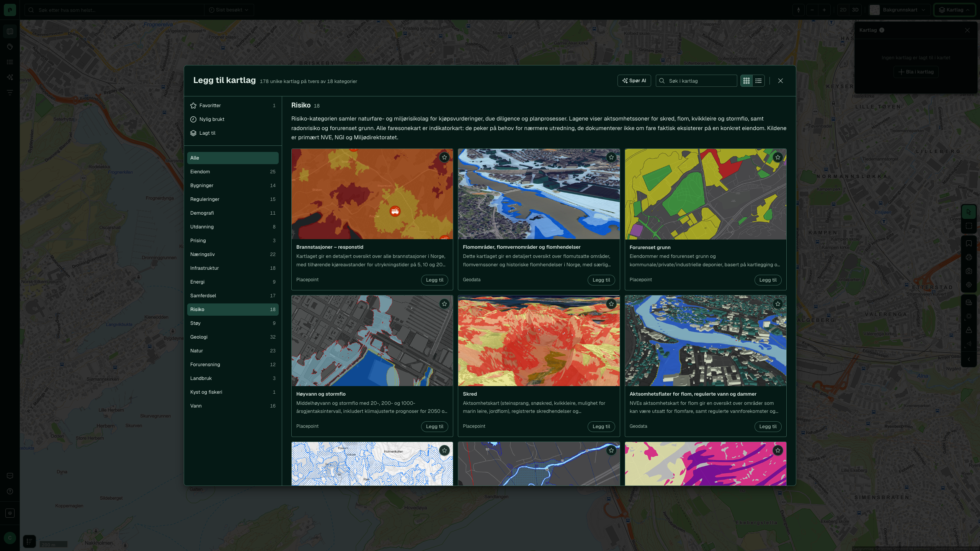Select the Reguleringer category
980x551 pixels.
pos(233,199)
